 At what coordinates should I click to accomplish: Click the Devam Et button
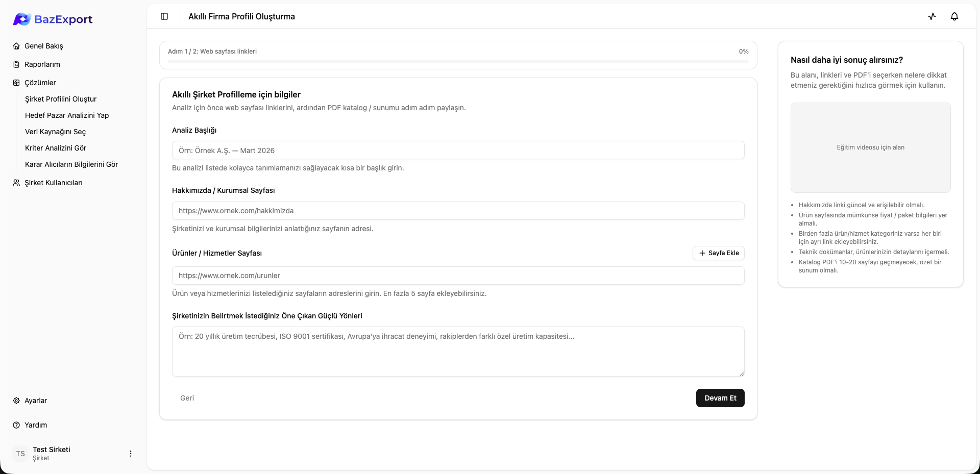click(x=720, y=398)
